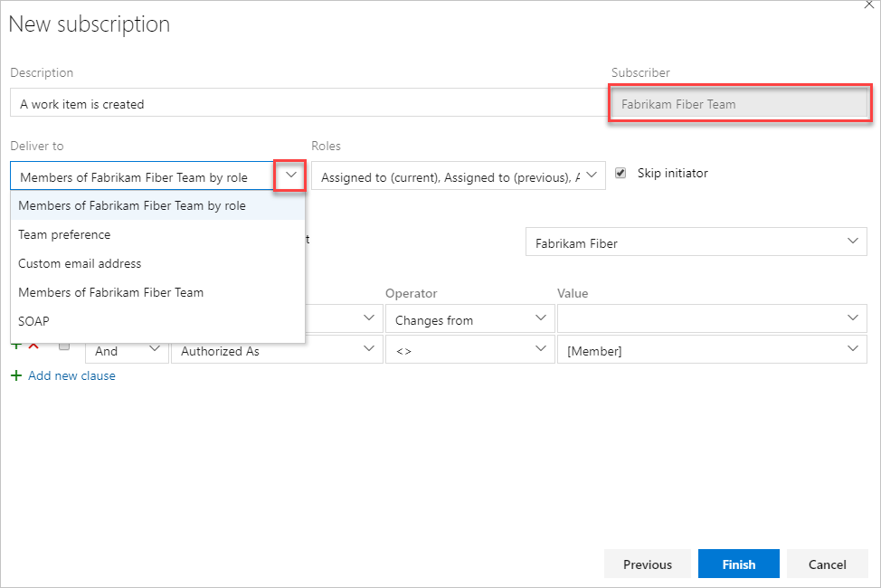The height and width of the screenshot is (588, 881).
Task: Open the [Member] value dropdown
Action: (x=712, y=350)
